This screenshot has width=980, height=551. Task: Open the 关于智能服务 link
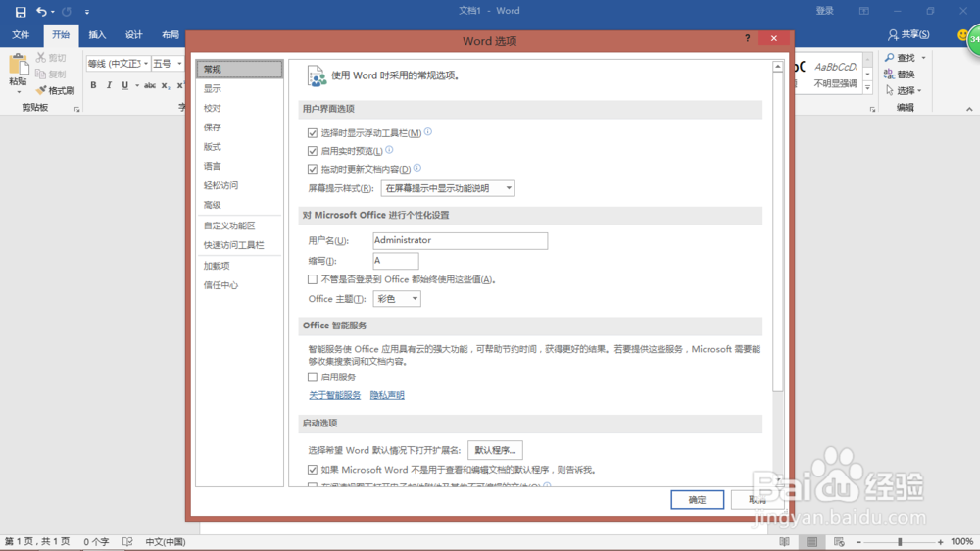click(x=335, y=395)
